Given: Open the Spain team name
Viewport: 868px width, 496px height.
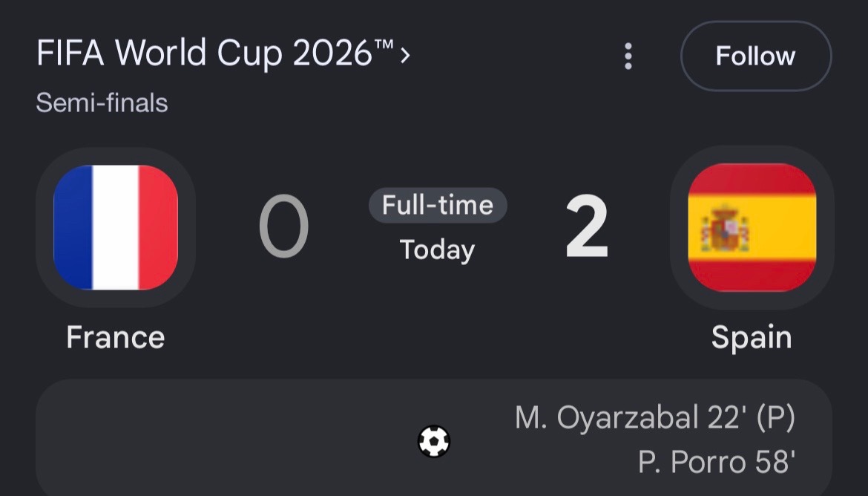Looking at the screenshot, I should coord(752,338).
